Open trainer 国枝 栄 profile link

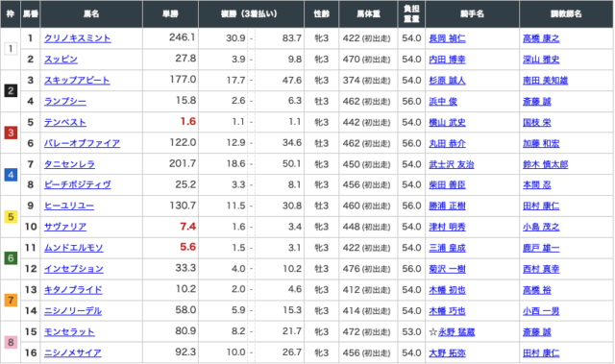[x=536, y=123]
